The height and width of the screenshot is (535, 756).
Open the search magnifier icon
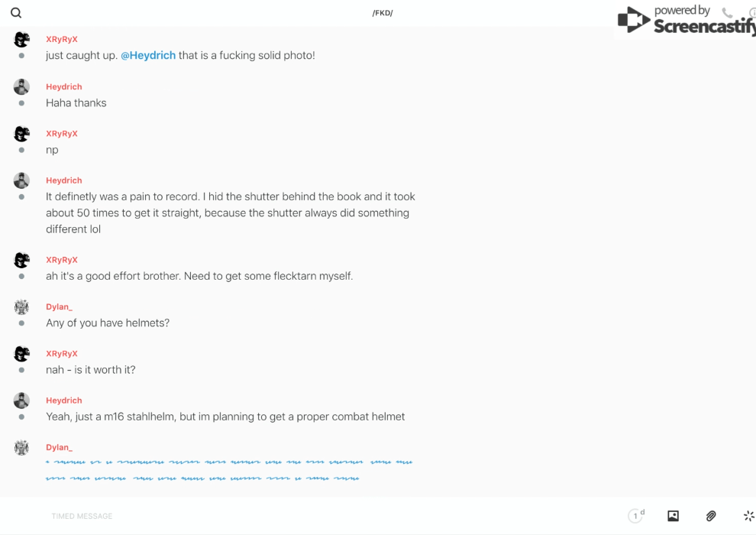[16, 13]
